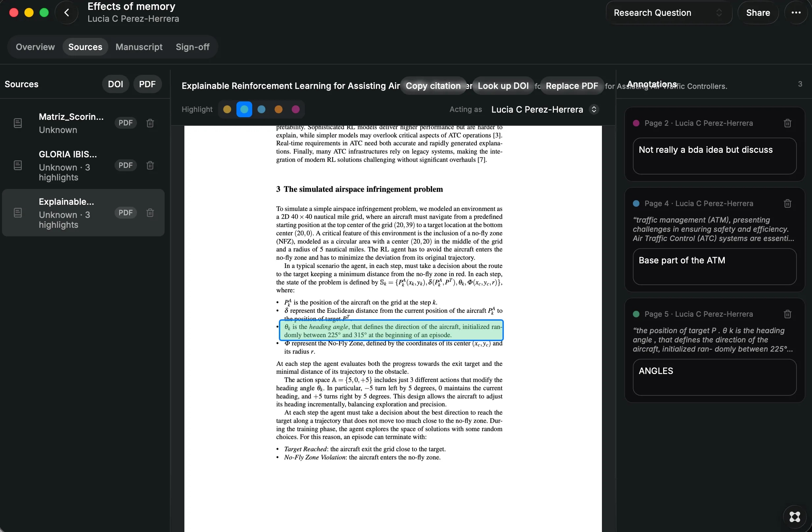
Task: Pick the magenta highlight color
Action: click(295, 110)
